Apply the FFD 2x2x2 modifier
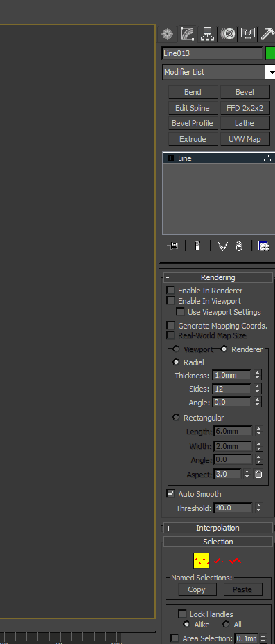275x644 pixels. click(x=245, y=108)
